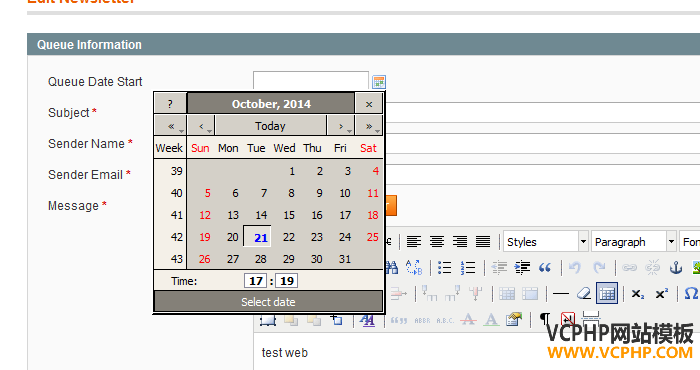Image resolution: width=700 pixels, height=370 pixels.
Task: Insert a numbered list
Action: [468, 268]
